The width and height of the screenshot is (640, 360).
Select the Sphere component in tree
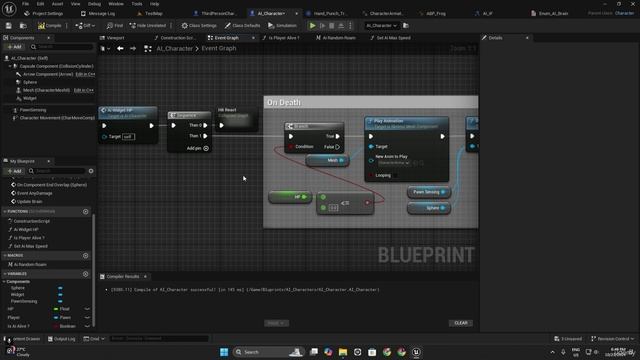30,82
